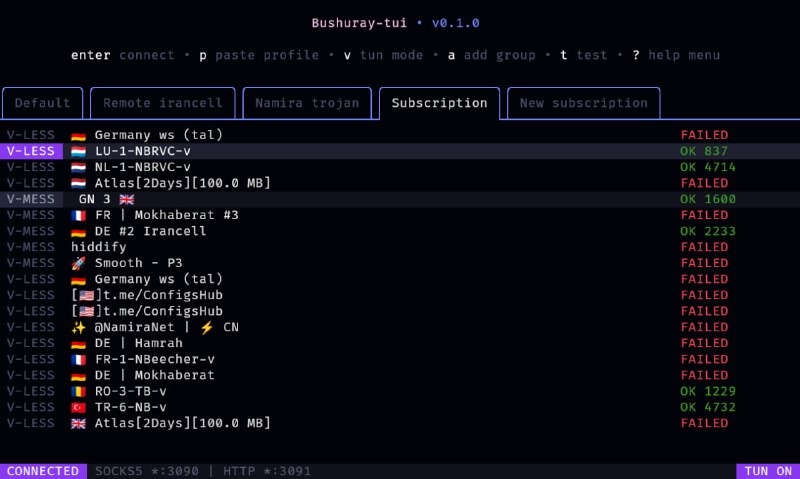
Task: Click the French flag on FR | Mokhaberat #3
Action: coord(78,215)
